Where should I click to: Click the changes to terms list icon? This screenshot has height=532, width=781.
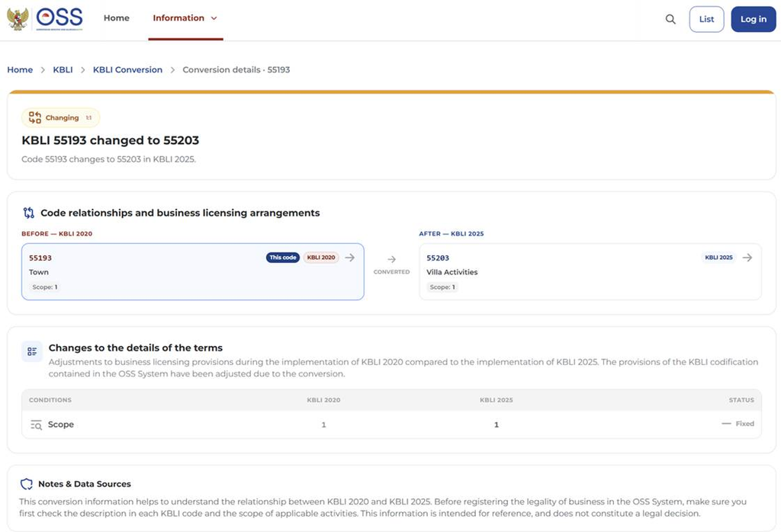32,351
